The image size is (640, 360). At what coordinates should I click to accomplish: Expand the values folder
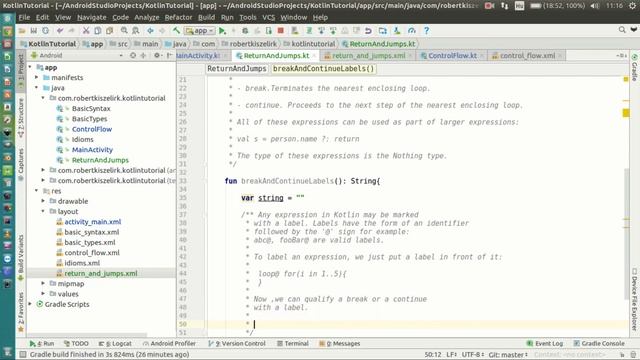pos(43,293)
